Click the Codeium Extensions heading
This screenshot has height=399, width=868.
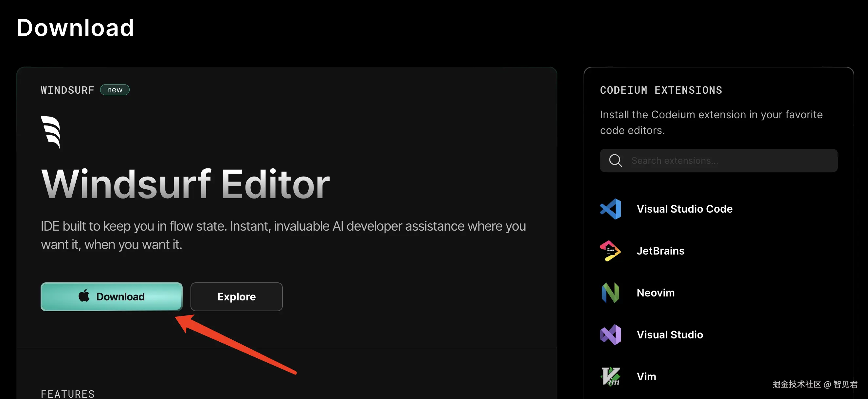pyautogui.click(x=661, y=90)
